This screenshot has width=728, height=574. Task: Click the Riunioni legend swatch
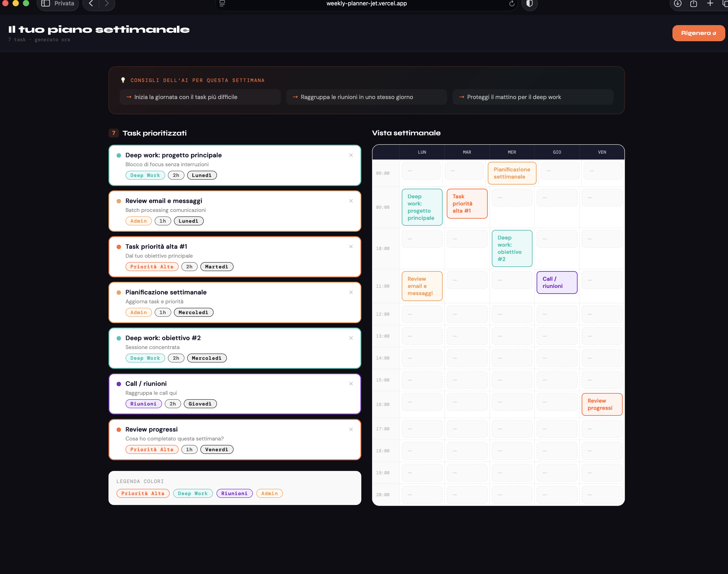[234, 493]
